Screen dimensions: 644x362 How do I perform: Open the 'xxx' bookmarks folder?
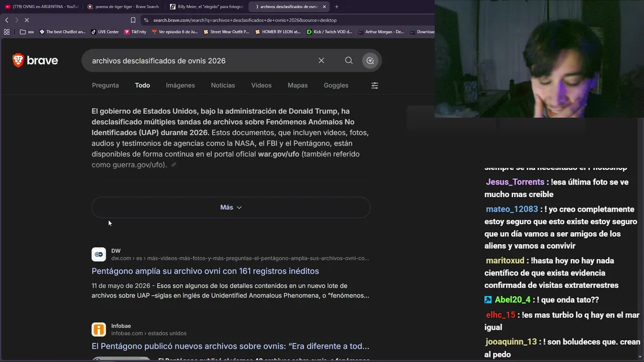click(27, 32)
